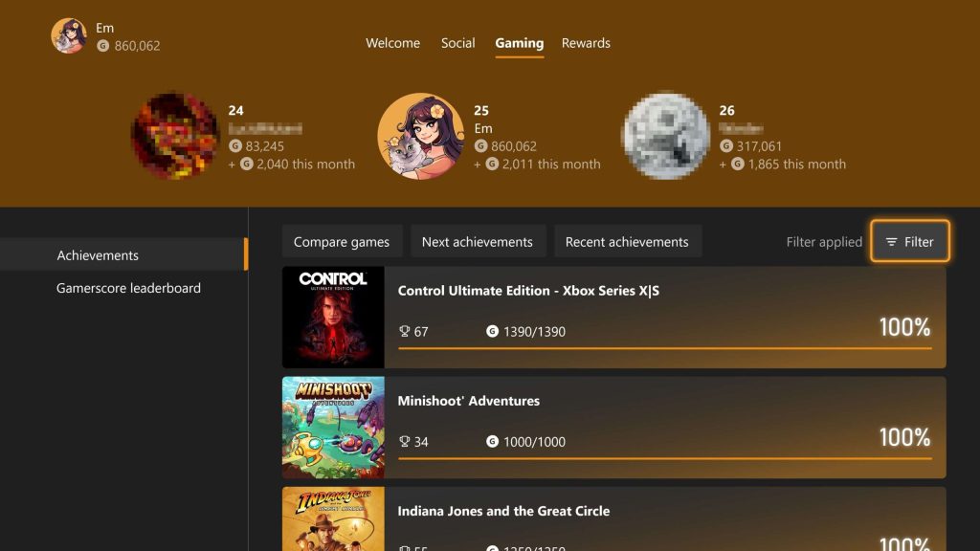Switch to the Social tab

[x=458, y=43]
